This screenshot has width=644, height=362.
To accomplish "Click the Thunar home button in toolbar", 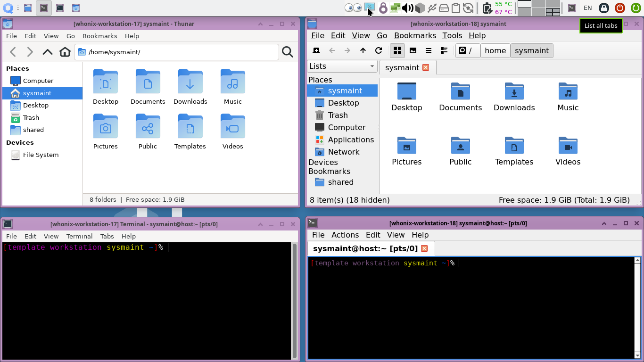I will pyautogui.click(x=65, y=52).
